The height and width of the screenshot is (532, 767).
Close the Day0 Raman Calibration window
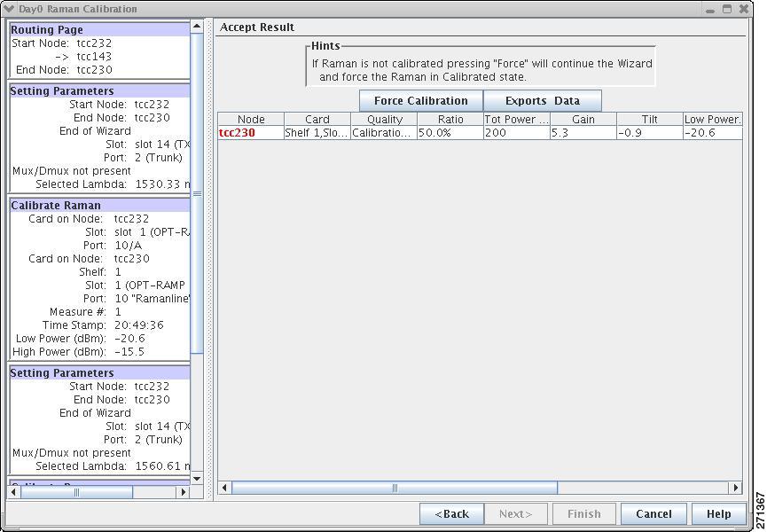click(x=744, y=9)
